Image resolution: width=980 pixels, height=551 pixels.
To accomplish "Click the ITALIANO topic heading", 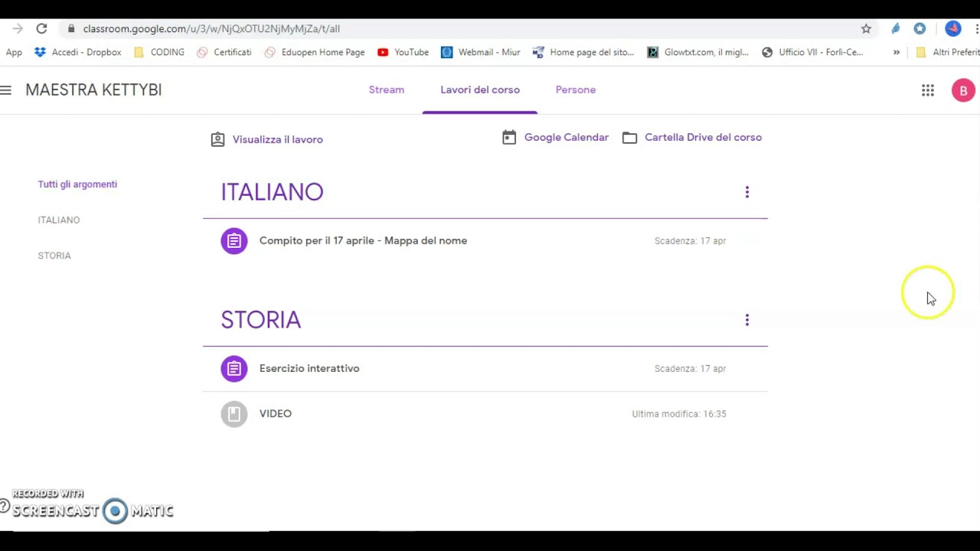I will pos(272,192).
